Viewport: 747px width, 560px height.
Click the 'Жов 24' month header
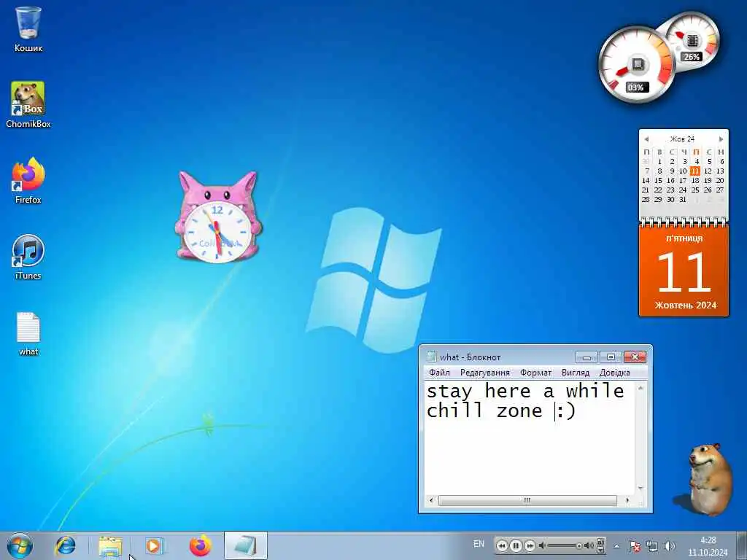tap(682, 139)
